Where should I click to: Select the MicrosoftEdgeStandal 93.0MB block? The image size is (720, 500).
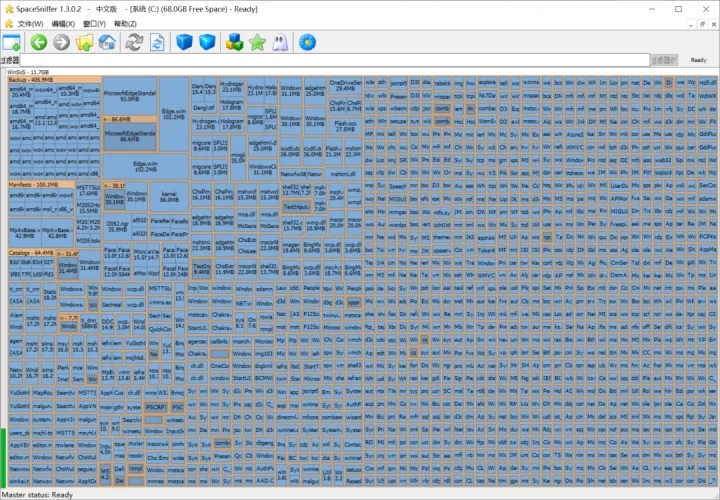click(130, 96)
